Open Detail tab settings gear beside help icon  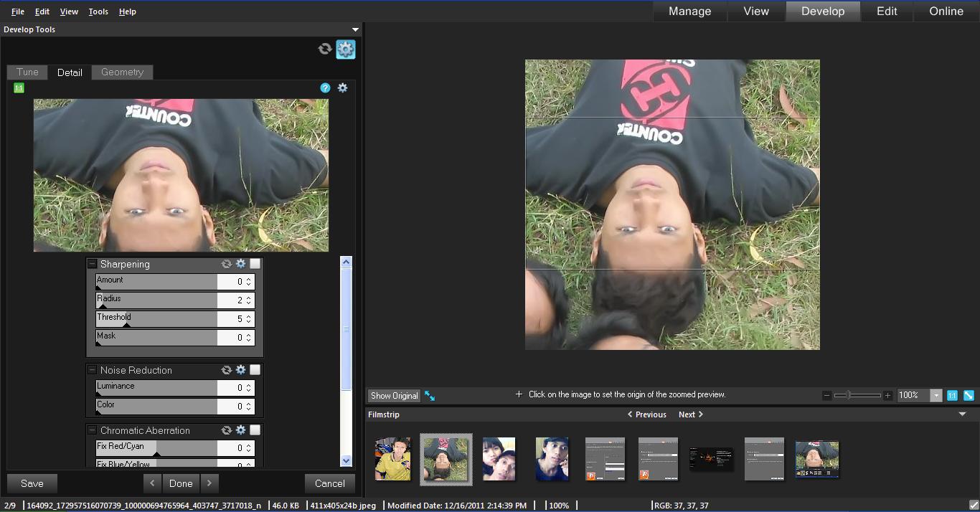click(x=342, y=87)
